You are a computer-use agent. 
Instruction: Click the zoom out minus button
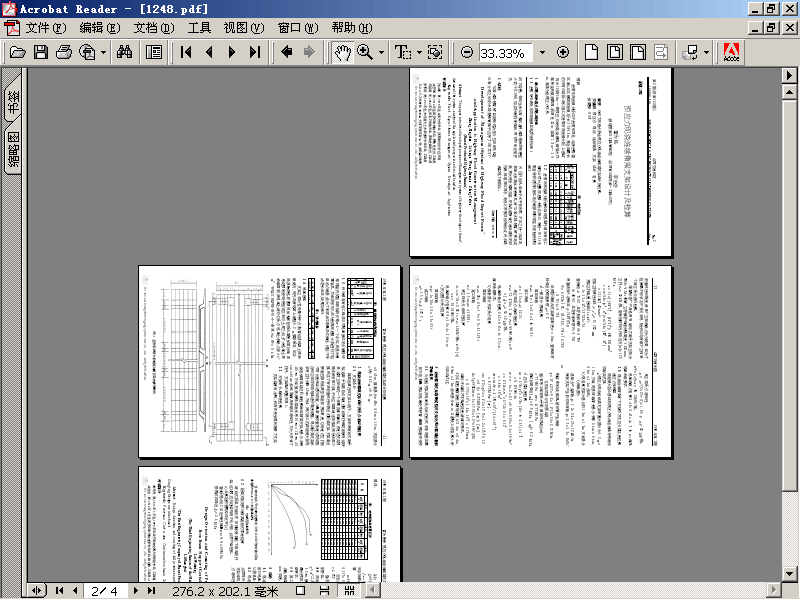pyautogui.click(x=466, y=52)
